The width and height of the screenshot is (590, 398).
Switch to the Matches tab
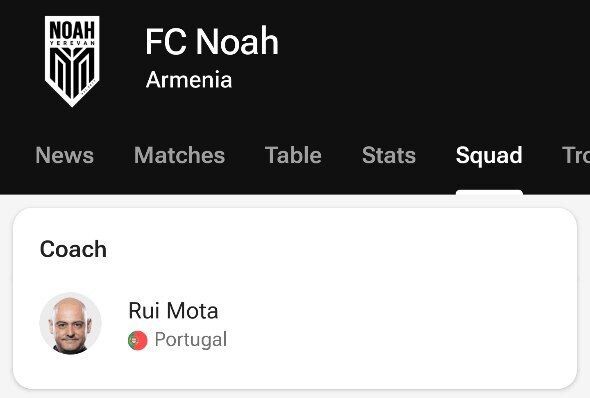pos(179,155)
